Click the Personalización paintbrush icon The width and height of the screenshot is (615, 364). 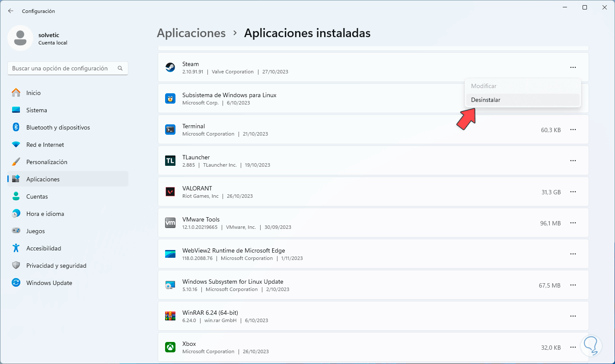point(16,162)
